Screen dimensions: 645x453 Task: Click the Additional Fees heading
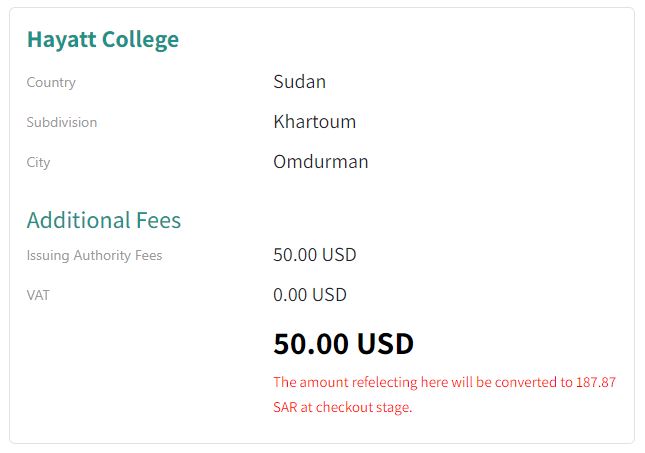point(104,220)
